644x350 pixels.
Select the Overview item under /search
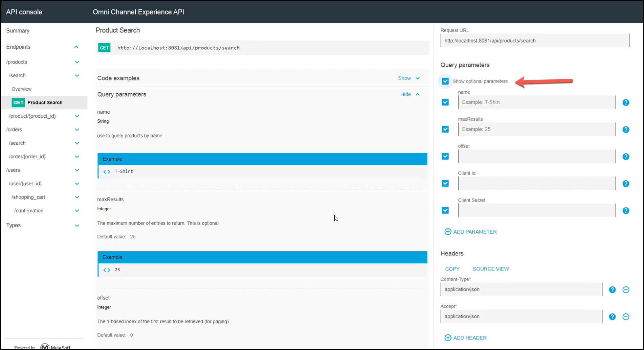pyautogui.click(x=22, y=89)
